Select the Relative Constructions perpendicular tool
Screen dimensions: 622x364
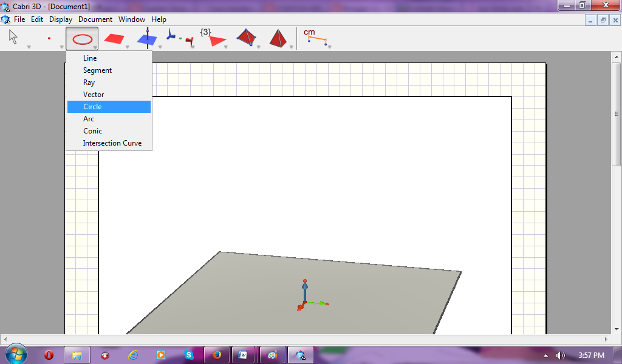[x=146, y=38]
